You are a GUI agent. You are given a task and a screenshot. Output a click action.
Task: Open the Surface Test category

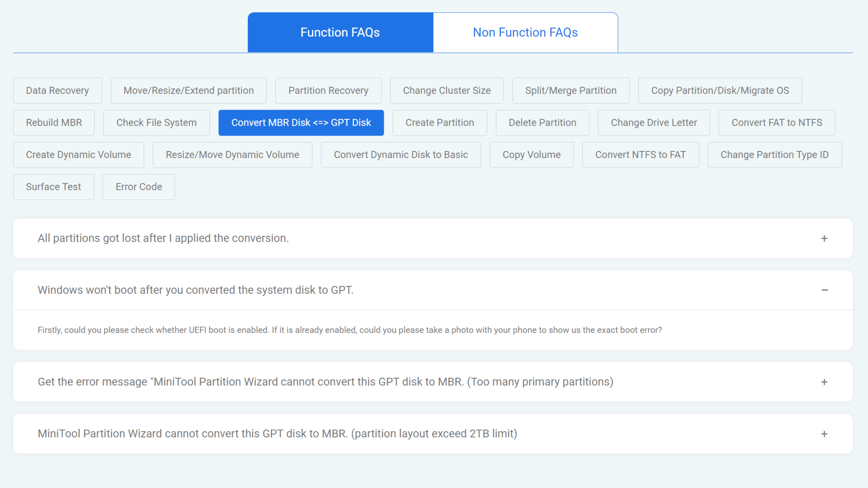click(53, 187)
